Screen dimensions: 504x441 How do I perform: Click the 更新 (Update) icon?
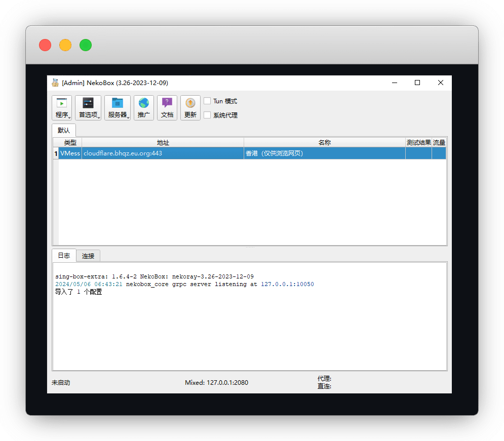[190, 103]
